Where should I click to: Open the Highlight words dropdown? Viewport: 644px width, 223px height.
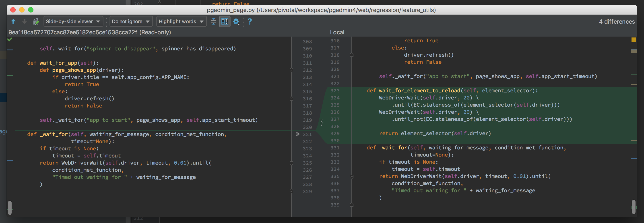pos(181,21)
